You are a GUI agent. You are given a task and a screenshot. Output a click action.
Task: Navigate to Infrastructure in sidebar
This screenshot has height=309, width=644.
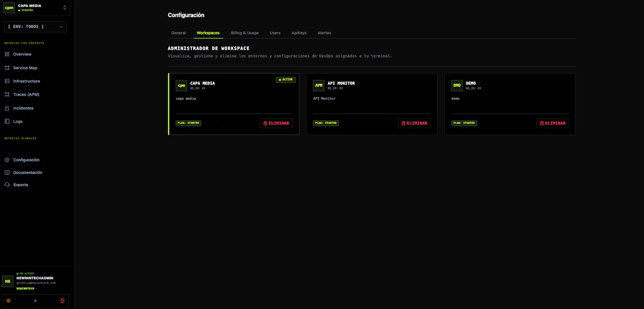[27, 81]
